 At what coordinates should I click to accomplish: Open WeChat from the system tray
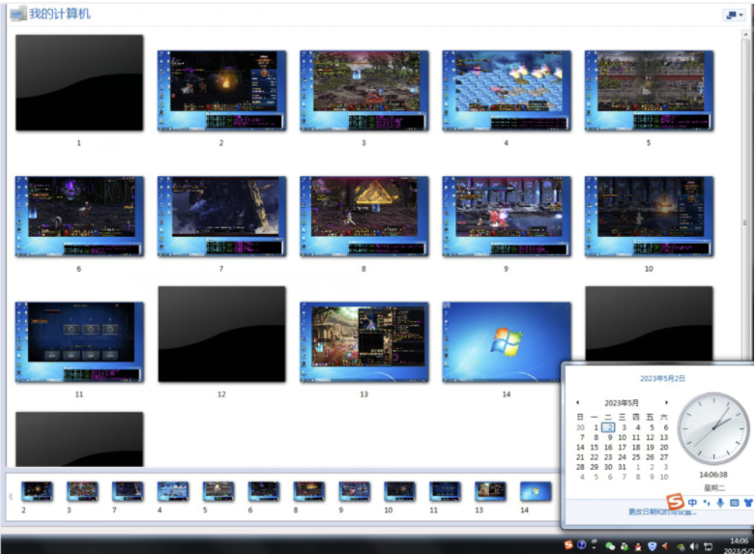[610, 546]
